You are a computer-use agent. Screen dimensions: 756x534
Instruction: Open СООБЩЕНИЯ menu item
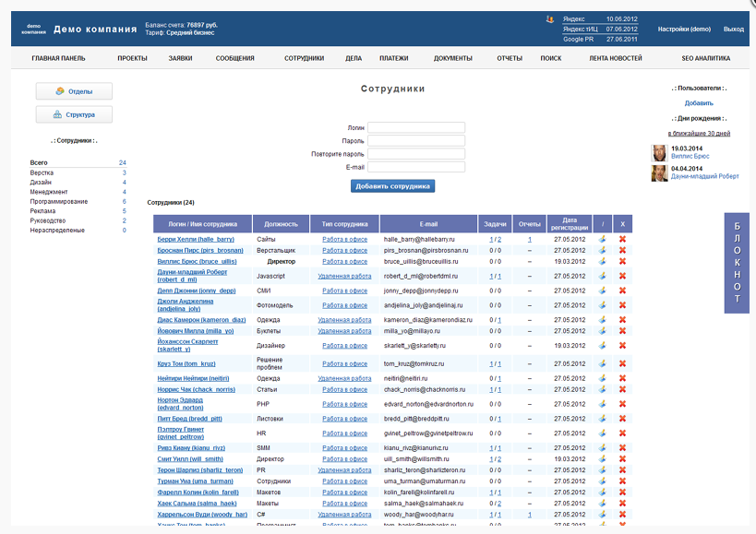234,58
